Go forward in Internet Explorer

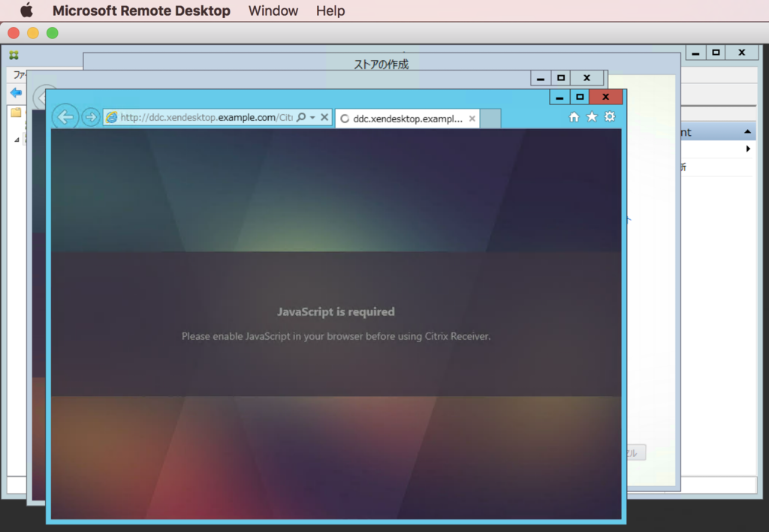91,118
